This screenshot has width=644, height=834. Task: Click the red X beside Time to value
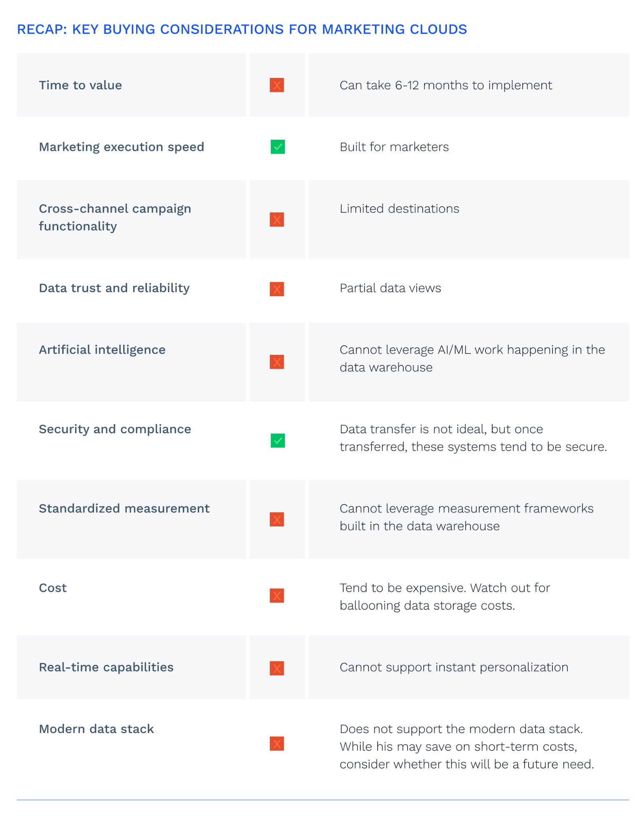click(x=277, y=85)
